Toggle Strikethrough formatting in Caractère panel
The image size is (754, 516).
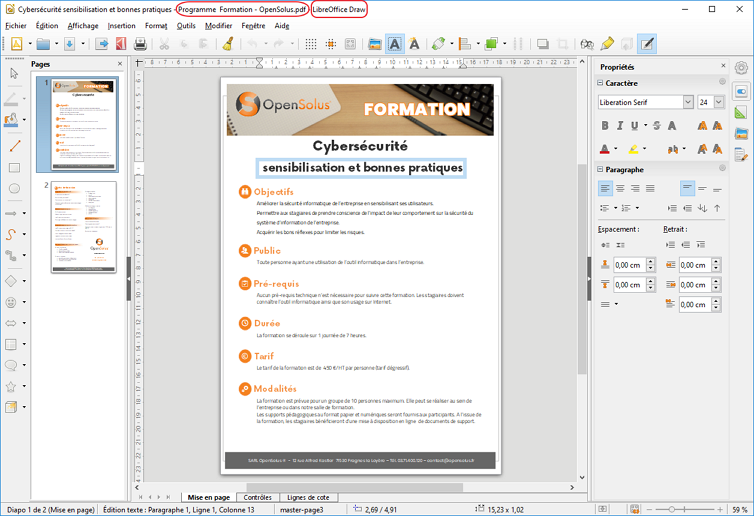(x=657, y=126)
